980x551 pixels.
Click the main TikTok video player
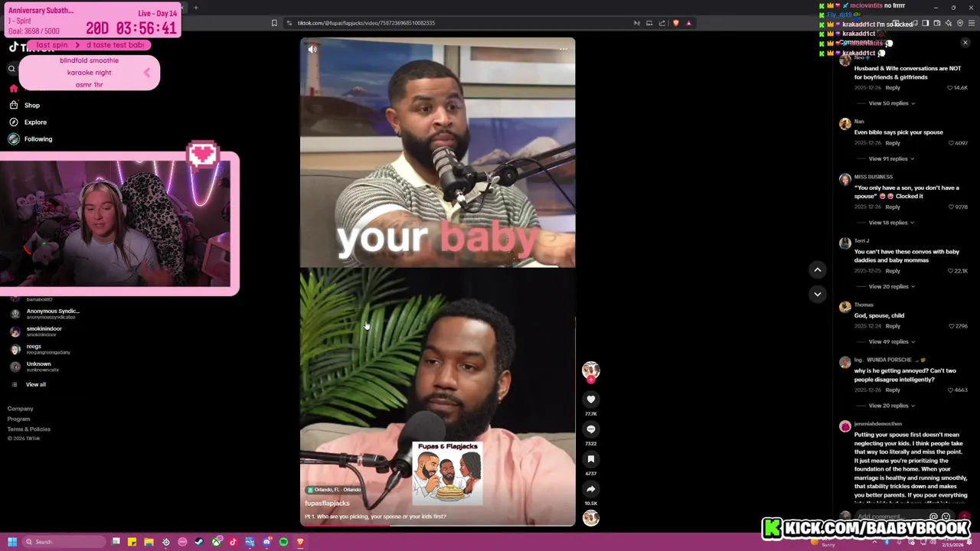point(437,282)
